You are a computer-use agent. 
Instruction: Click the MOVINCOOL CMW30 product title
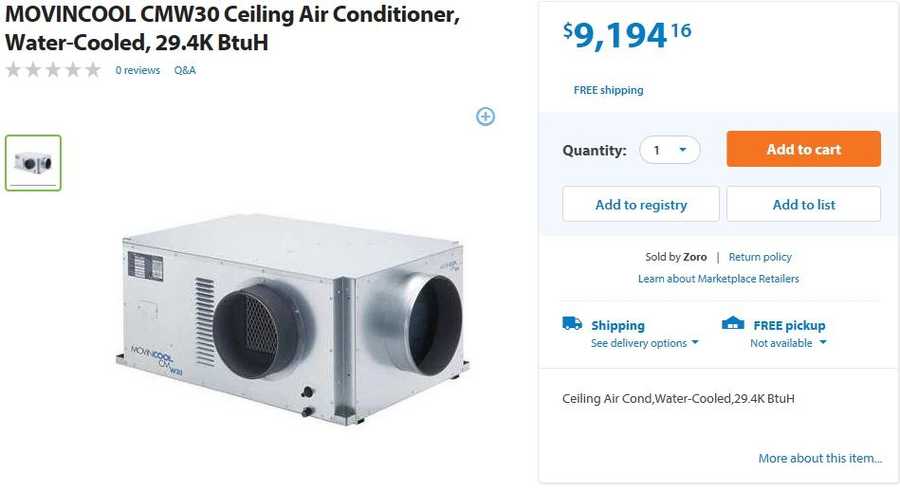[x=232, y=30]
